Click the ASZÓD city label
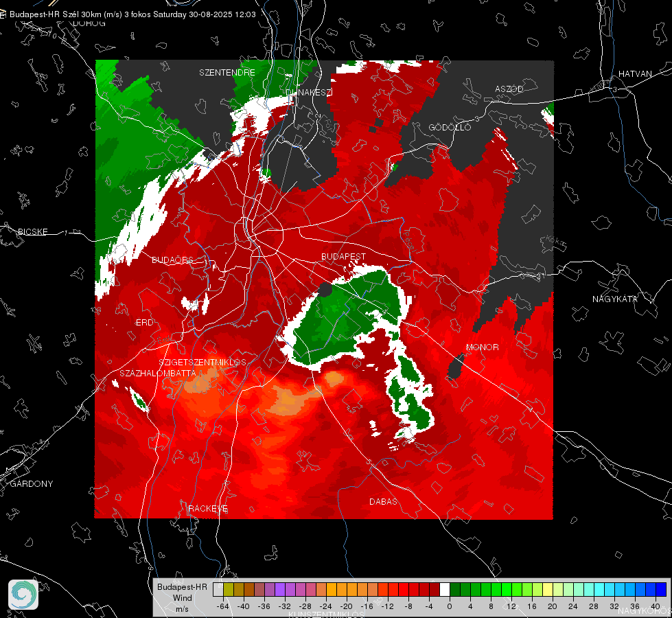Image resolution: width=672 pixels, height=618 pixels. (x=509, y=89)
